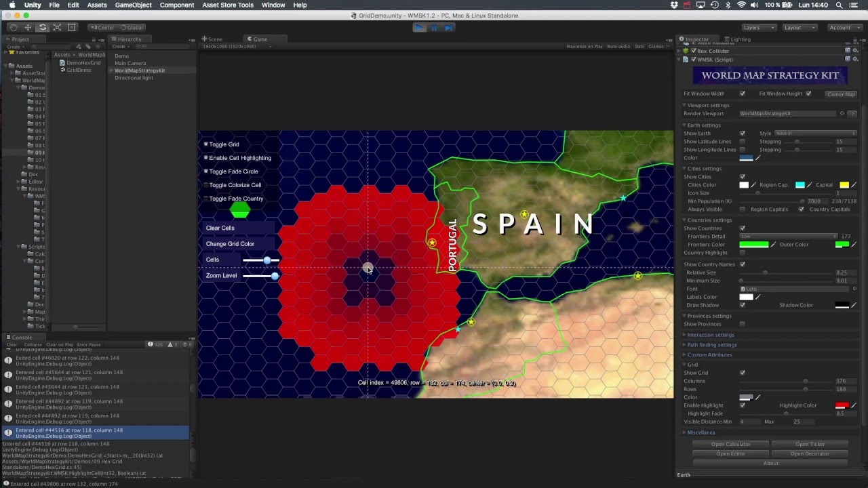Select WorldMapStrategyKit in the Hierarchy
The height and width of the screenshot is (488, 868).
(x=140, y=70)
